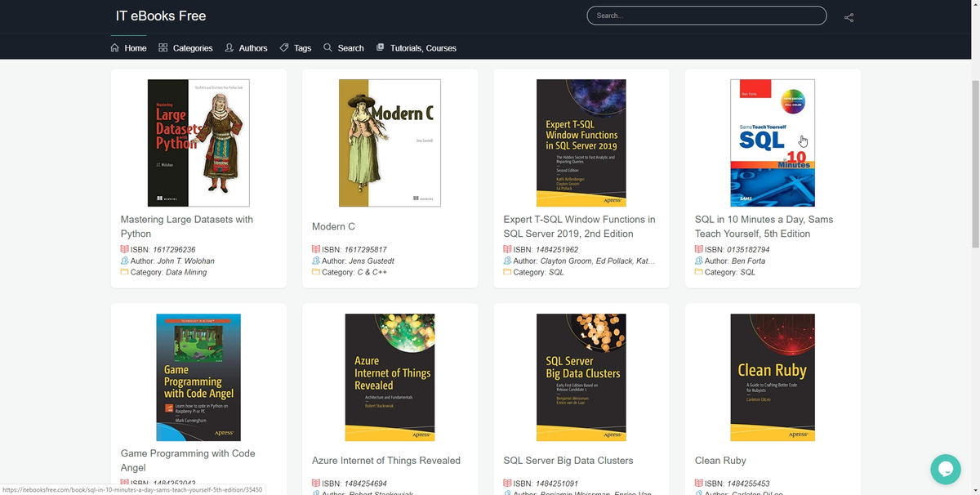Open Modern C book title link
This screenshot has width=980, height=495.
click(333, 226)
